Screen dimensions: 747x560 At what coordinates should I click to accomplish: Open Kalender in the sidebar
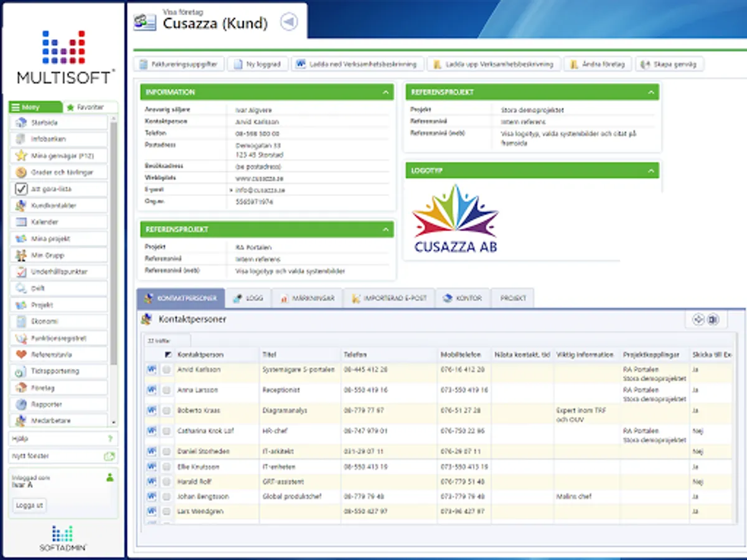pos(59,222)
